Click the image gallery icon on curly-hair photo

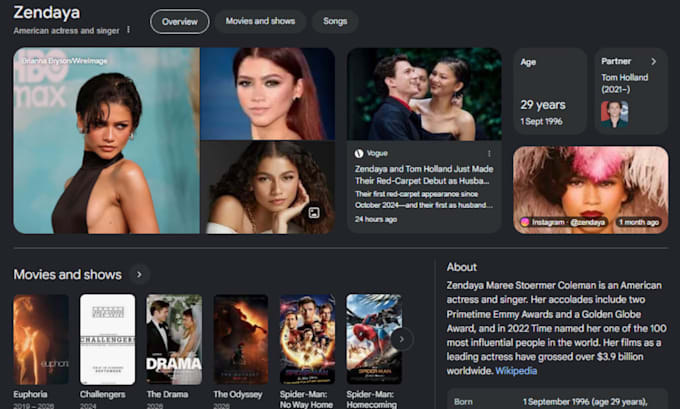coord(314,212)
